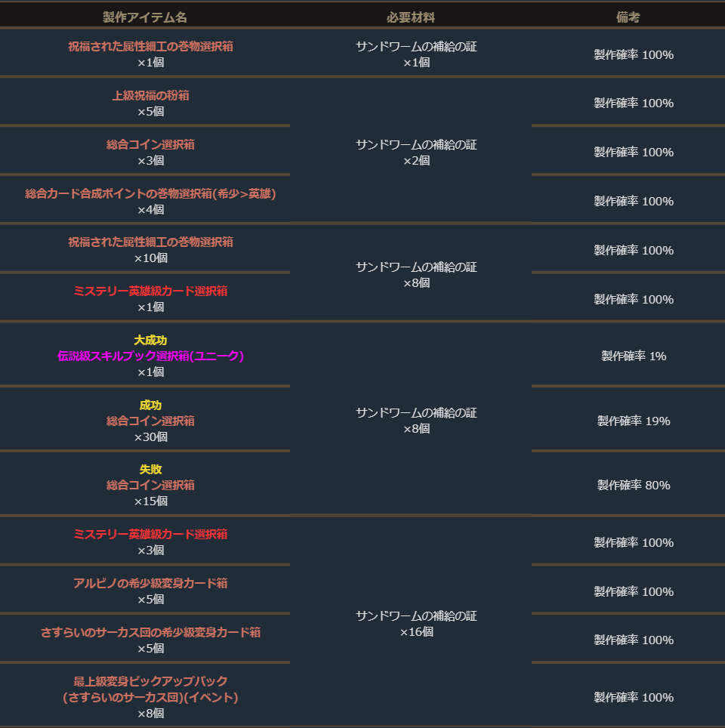This screenshot has width=725, height=728.
Task: Click the 製作確率 19% cell
Action: tap(634, 421)
